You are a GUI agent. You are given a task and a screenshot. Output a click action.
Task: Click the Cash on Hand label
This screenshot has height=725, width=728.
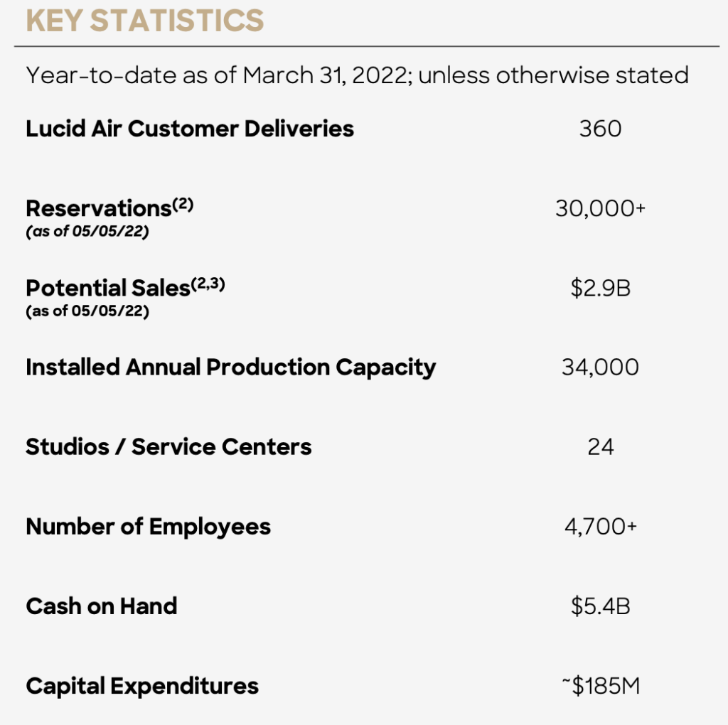click(x=101, y=606)
